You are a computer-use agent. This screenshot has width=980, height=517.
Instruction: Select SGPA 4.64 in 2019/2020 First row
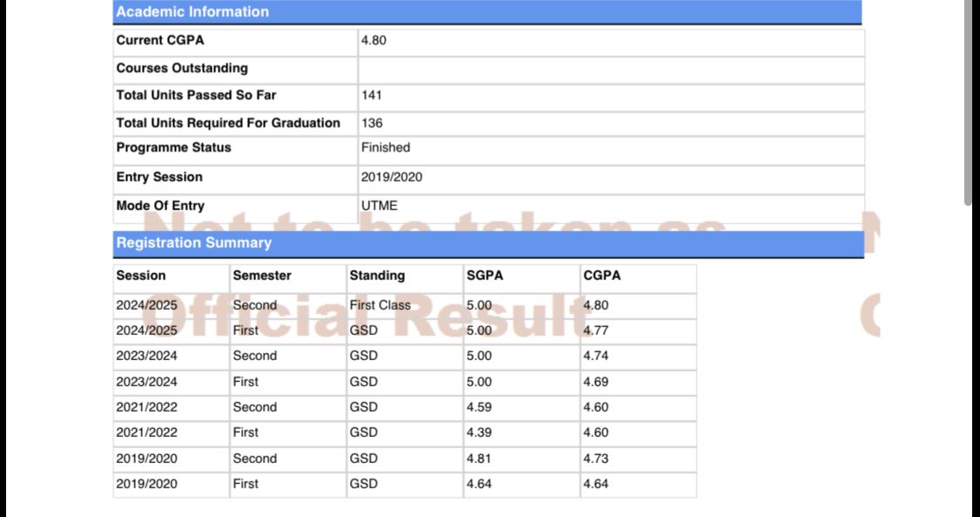coord(479,485)
